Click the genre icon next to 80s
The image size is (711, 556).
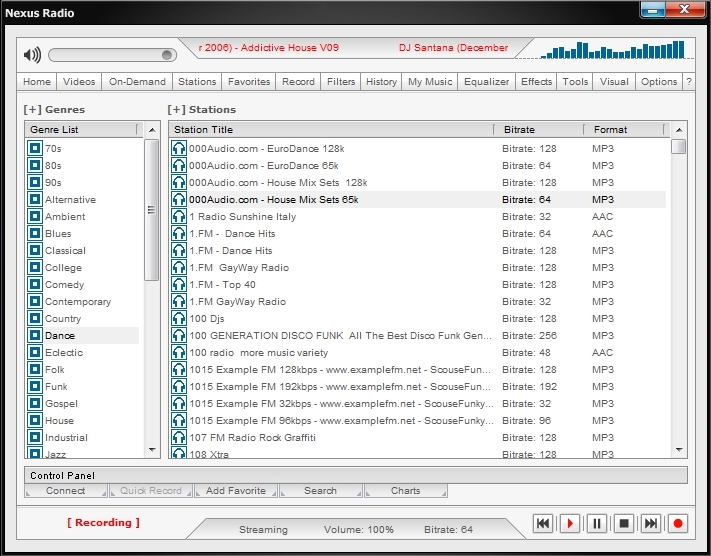[34, 165]
